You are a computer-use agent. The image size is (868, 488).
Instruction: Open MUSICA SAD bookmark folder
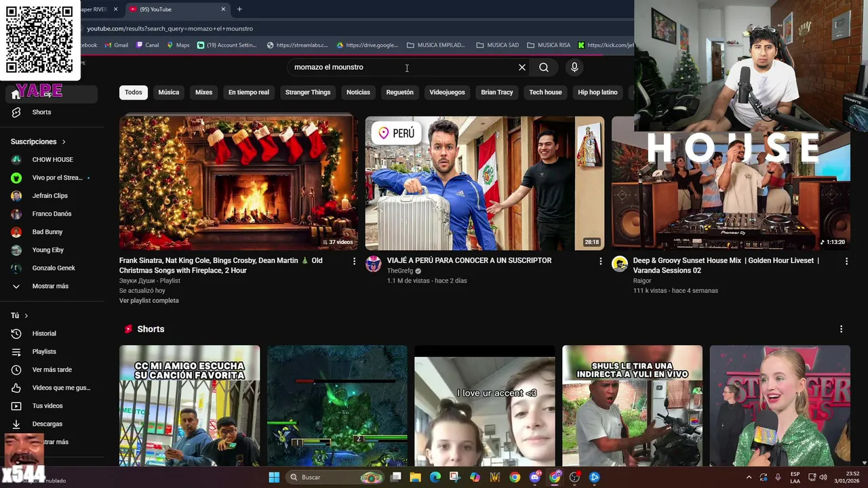[x=498, y=45]
